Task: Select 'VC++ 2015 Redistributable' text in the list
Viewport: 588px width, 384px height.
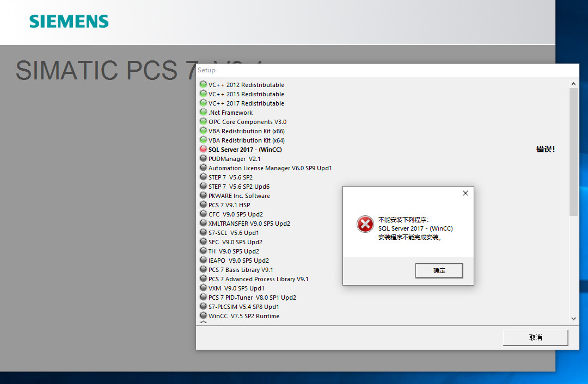Action: tap(247, 94)
